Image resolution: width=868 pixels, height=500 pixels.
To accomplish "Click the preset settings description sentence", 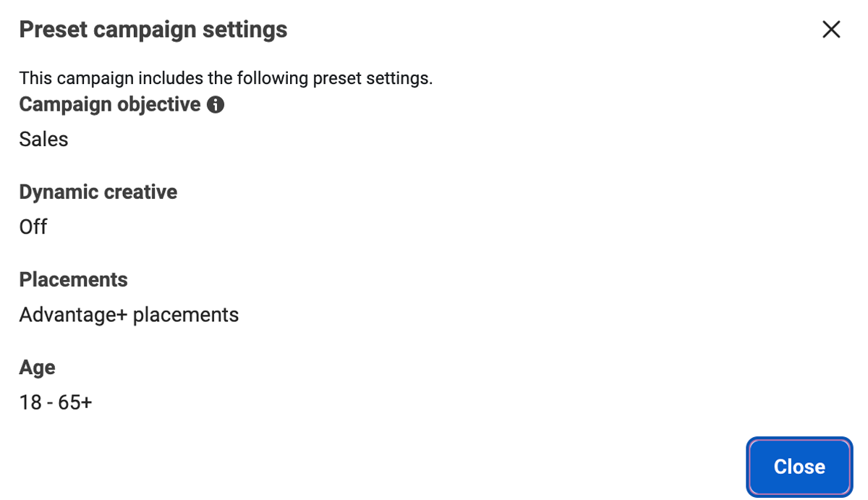I will click(x=226, y=78).
